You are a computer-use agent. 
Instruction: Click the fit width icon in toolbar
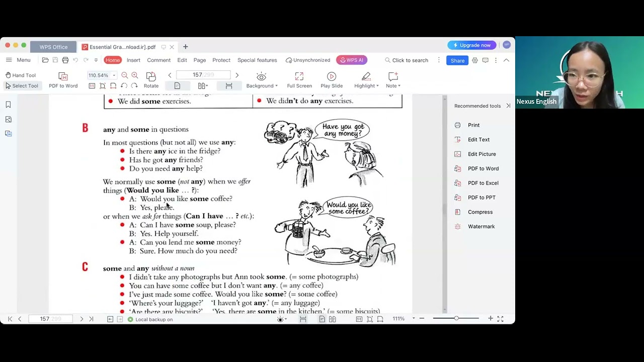113,86
